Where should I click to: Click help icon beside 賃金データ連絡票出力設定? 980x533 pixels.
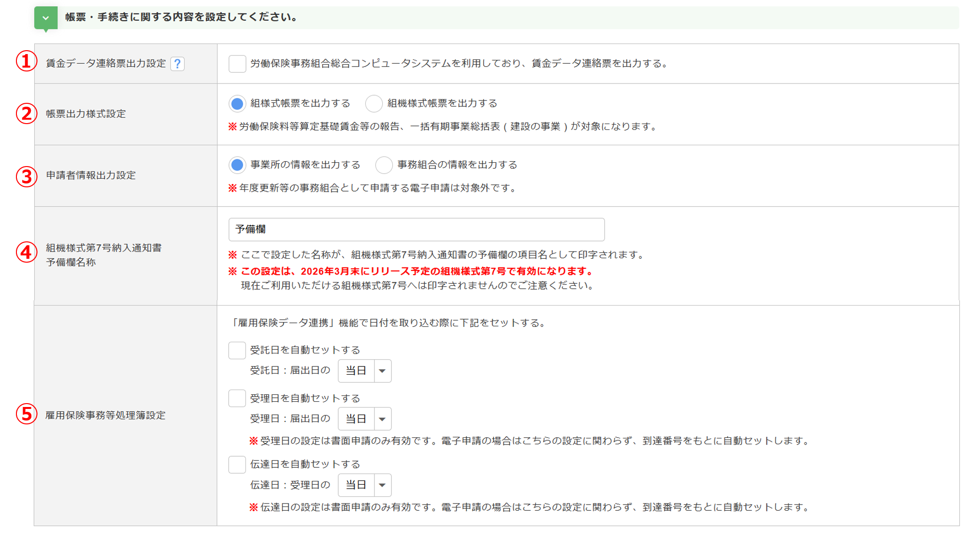177,64
